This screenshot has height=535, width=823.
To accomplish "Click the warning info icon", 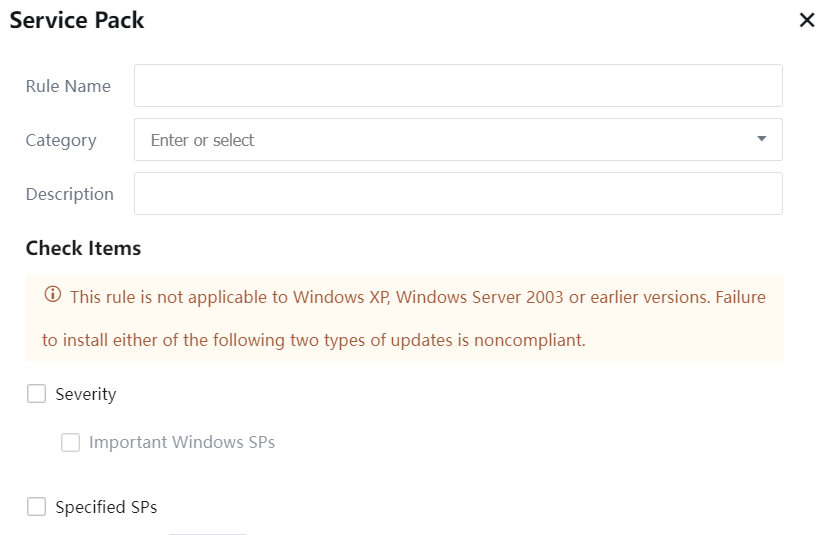I will tap(53, 296).
